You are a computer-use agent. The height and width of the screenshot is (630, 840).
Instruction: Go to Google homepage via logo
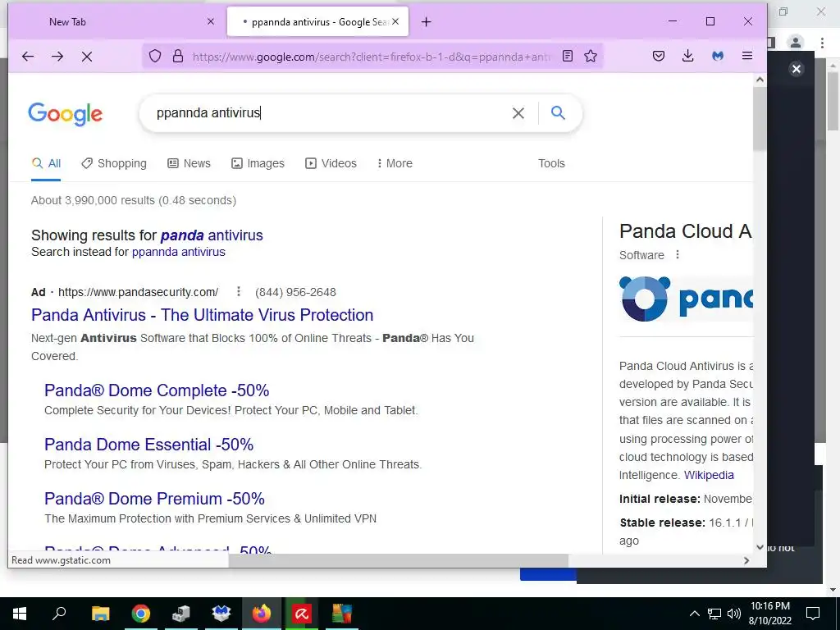[x=66, y=114]
